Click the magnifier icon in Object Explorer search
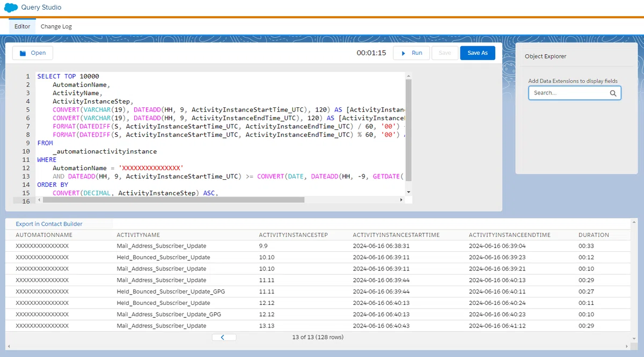 point(613,93)
